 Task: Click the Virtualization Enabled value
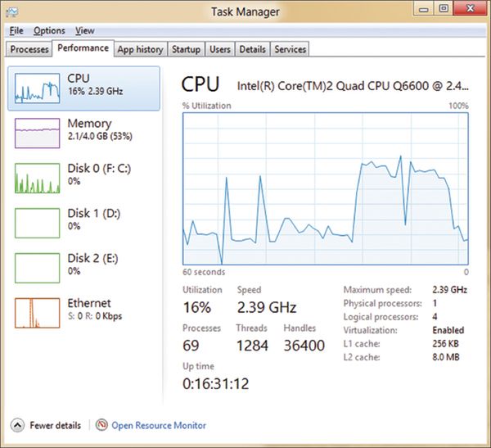click(448, 330)
